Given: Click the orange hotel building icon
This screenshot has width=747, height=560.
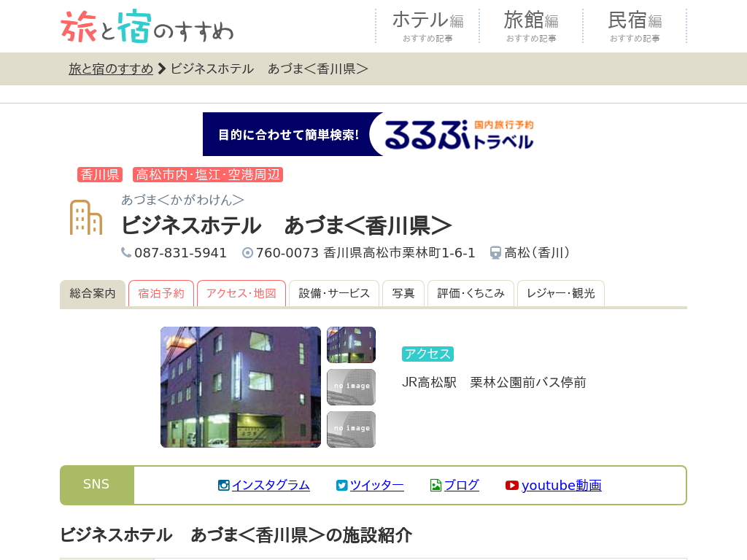Looking at the screenshot, I should [x=86, y=217].
